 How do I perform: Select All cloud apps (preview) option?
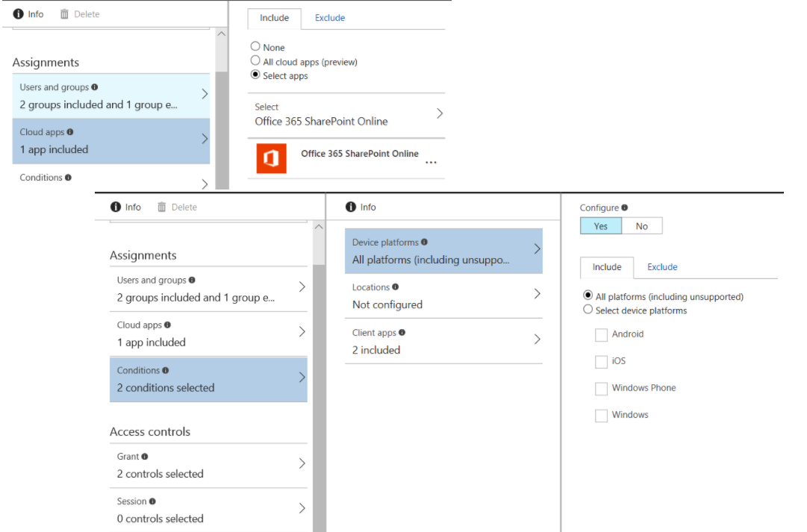pyautogui.click(x=255, y=60)
